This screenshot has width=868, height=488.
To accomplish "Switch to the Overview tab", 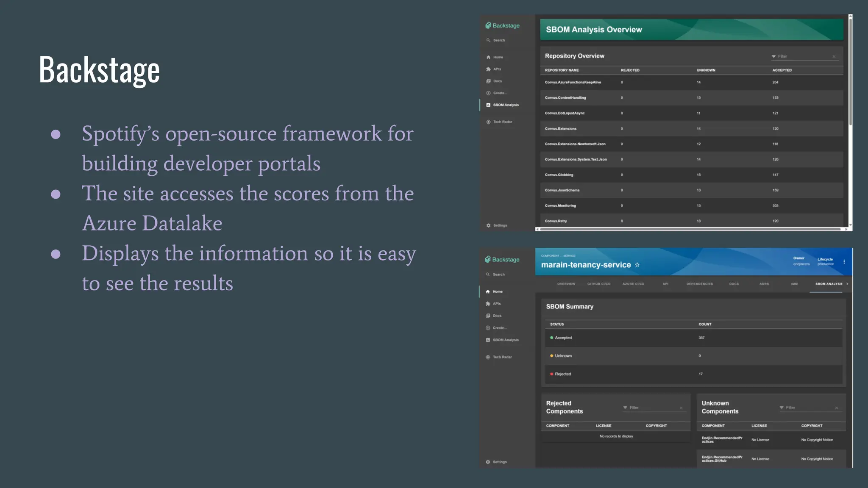I will pyautogui.click(x=566, y=284).
